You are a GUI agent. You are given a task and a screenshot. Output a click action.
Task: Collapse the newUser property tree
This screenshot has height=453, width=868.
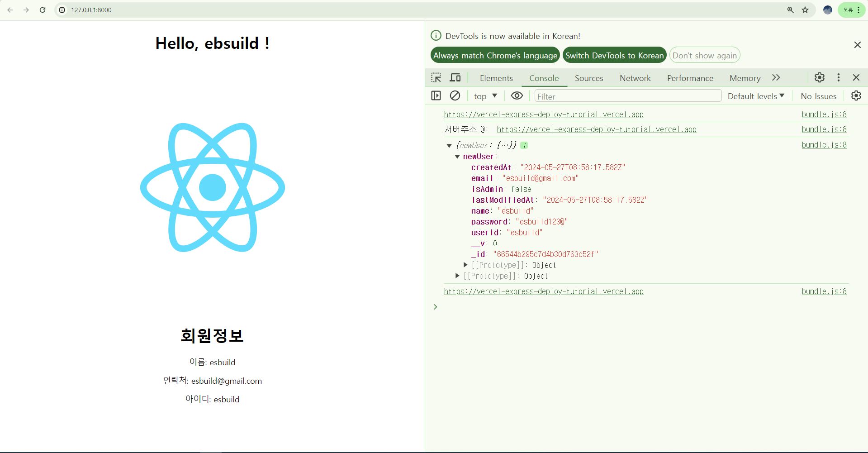457,157
